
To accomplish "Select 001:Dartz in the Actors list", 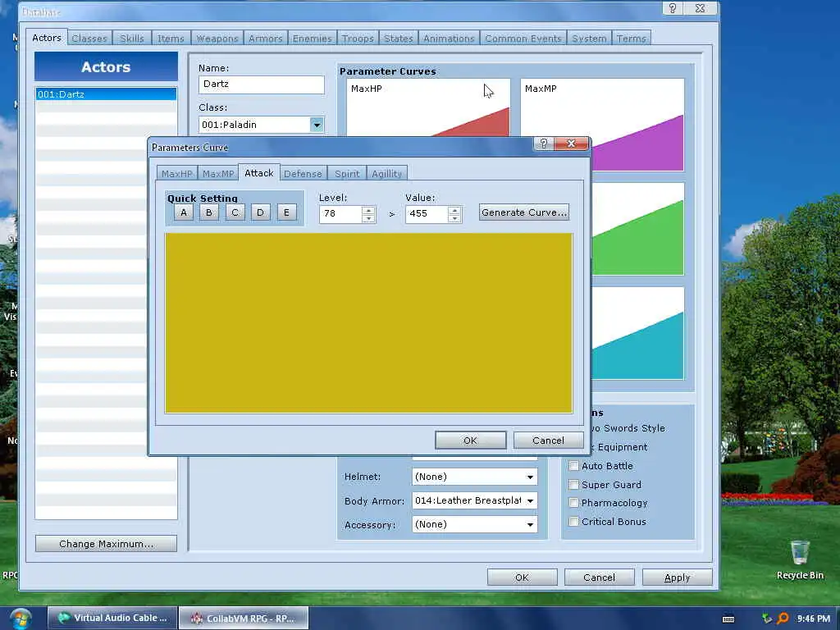I will pos(106,94).
